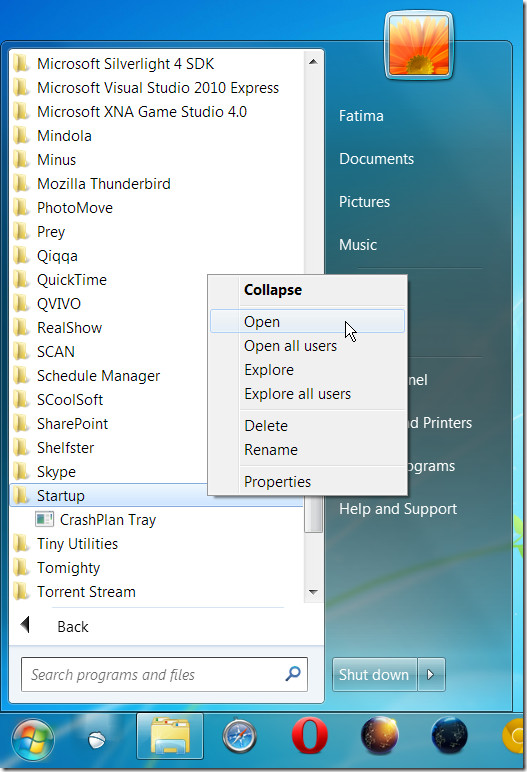Click the program list scroll up arrow

(313, 62)
